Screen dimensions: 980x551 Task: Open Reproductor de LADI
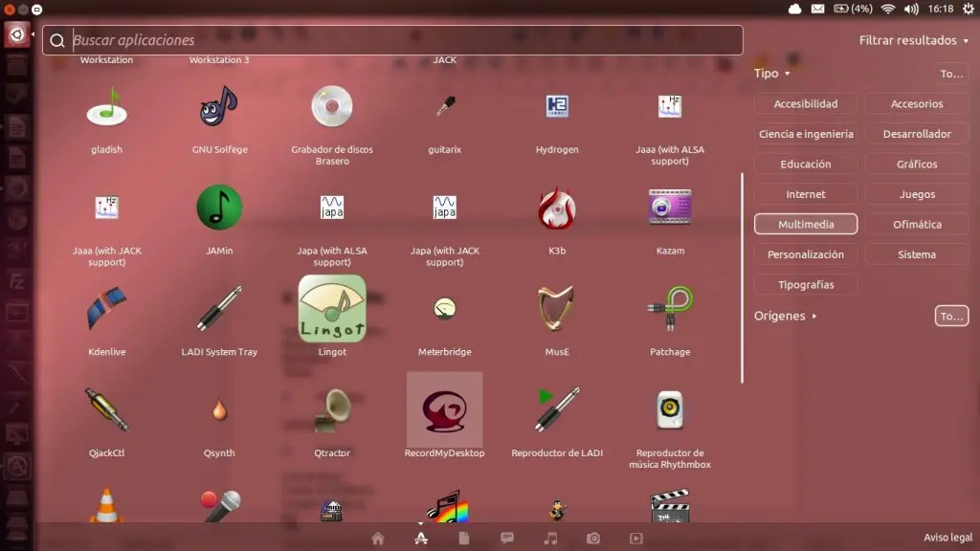(x=557, y=409)
